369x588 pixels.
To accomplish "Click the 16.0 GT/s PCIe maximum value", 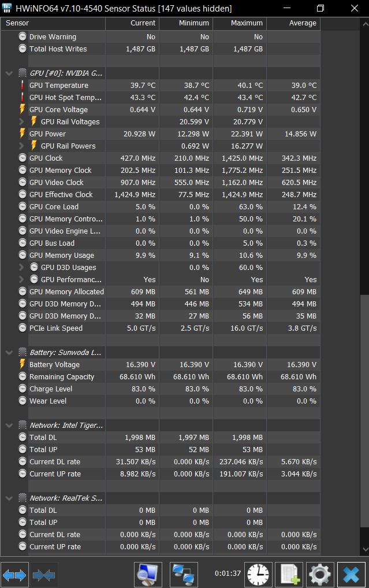I will [247, 328].
